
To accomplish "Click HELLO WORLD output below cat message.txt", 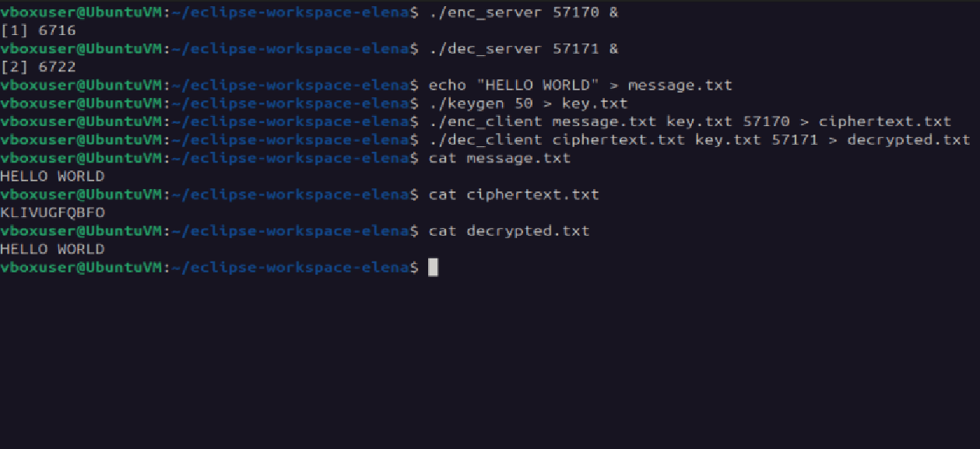I will [x=52, y=176].
